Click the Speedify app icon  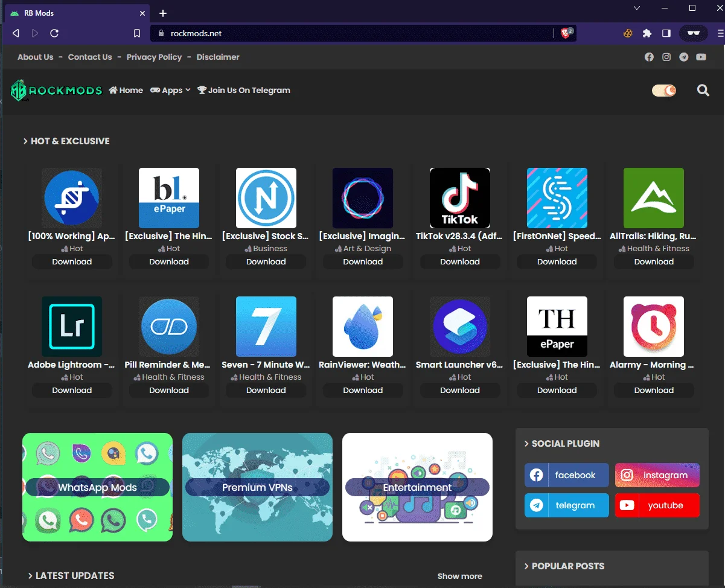tap(557, 198)
